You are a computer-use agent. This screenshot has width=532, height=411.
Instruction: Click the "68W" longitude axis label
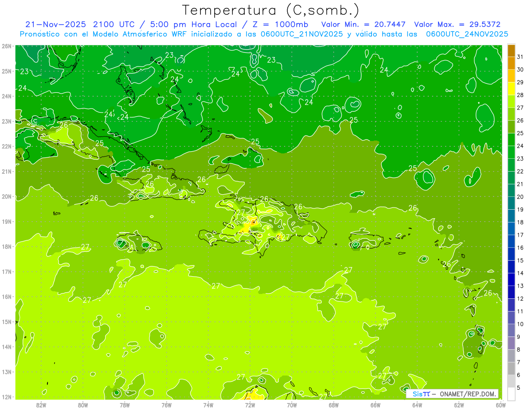pyautogui.click(x=334, y=405)
